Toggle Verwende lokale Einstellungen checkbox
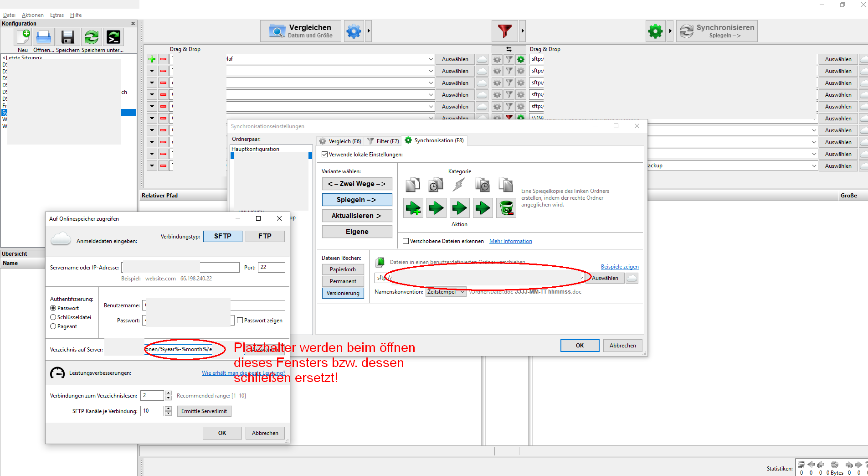The image size is (868, 476). 325,155
